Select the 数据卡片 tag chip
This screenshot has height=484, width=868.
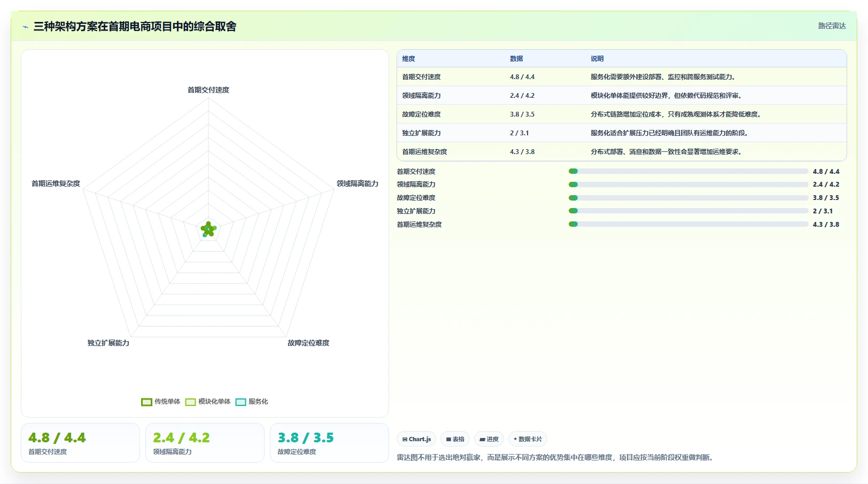pyautogui.click(x=528, y=439)
